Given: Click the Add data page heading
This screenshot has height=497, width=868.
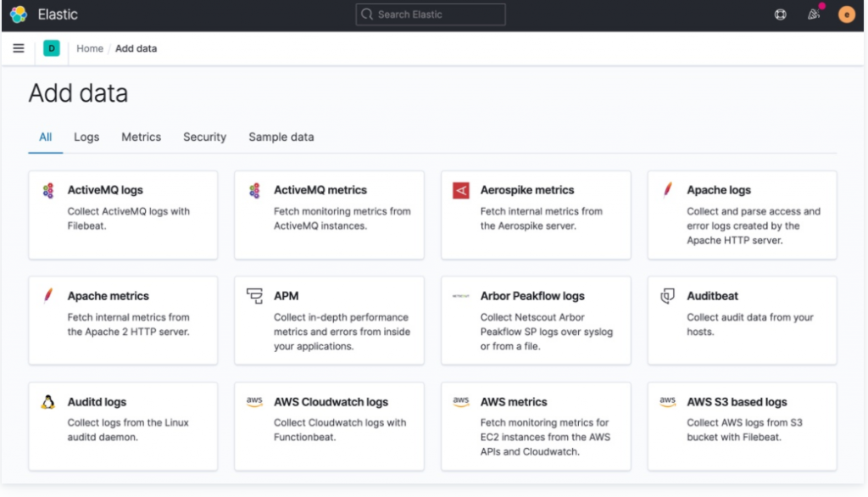Looking at the screenshot, I should tap(78, 93).
